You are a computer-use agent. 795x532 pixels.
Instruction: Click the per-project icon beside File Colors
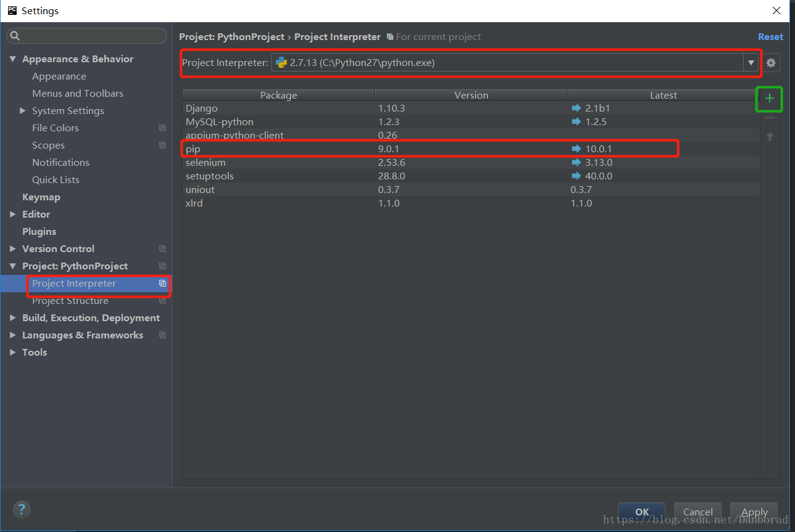point(162,128)
